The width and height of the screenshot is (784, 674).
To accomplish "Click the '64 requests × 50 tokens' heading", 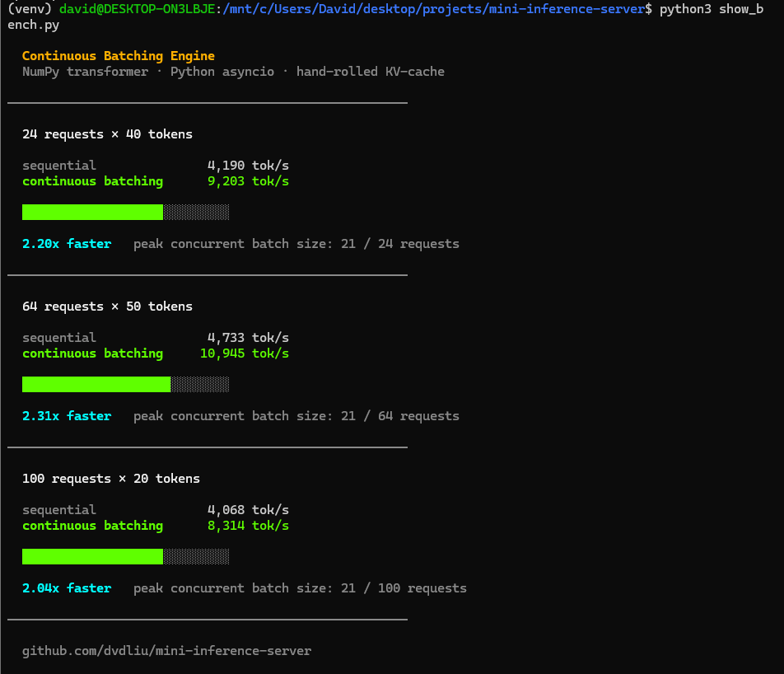I will 108,307.
